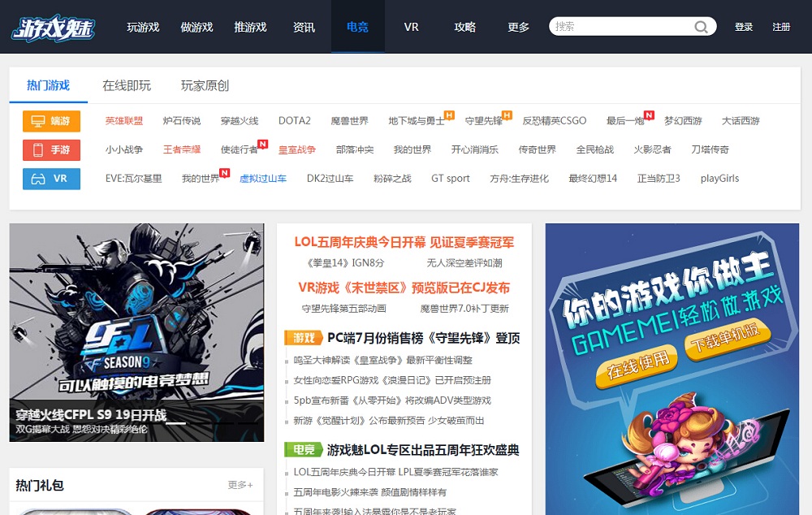Open the 刀塔传奇 game link
This screenshot has width=812, height=515.
(710, 149)
